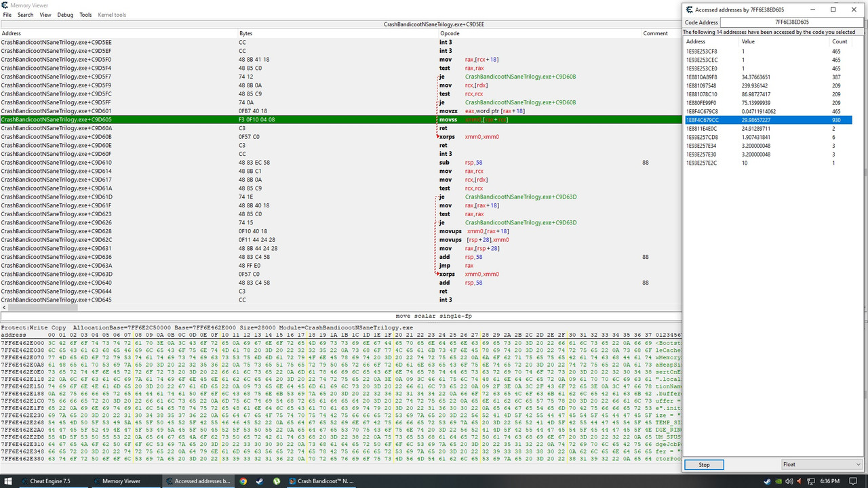
Task: Select the sub rsp,58 row at +C9D610
Action: click(x=340, y=163)
